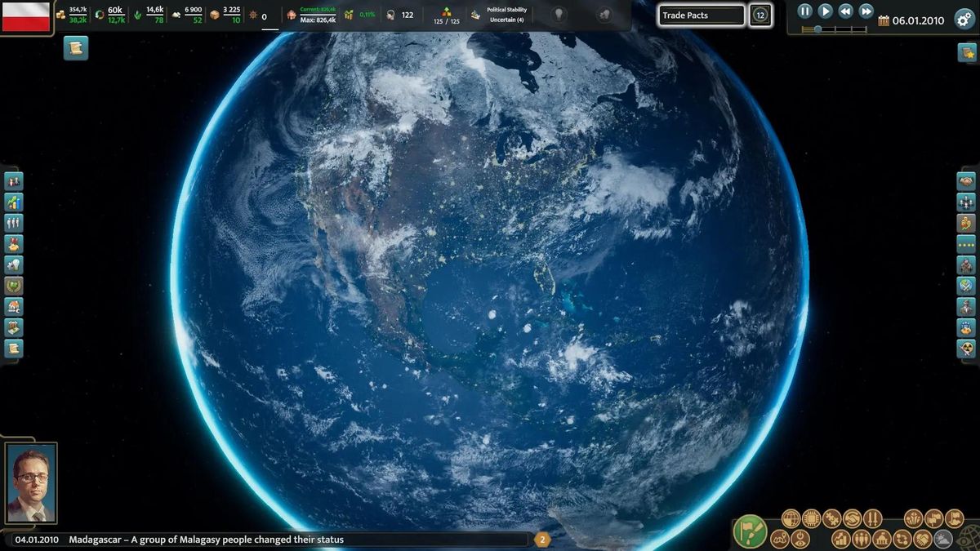Screen dimensions: 980x551
Task: Pause the game simulation
Action: (804, 11)
